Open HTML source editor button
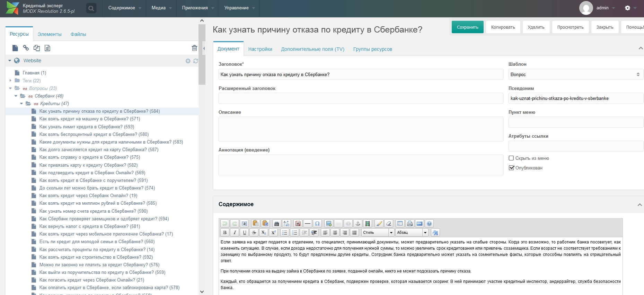Image resolution: width=644 pixels, height=295 pixels. [420, 223]
